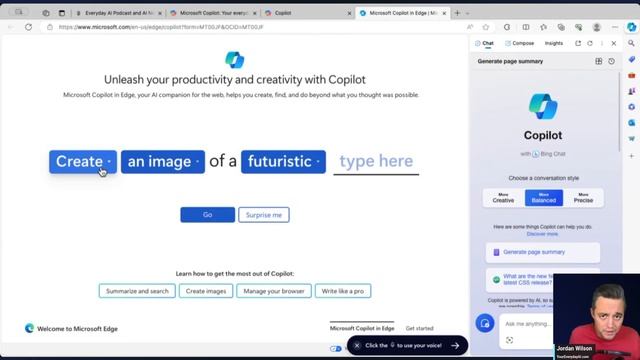Click the Search icon in Edge sidebar
Screen dimensions: 640x360
tap(631, 43)
